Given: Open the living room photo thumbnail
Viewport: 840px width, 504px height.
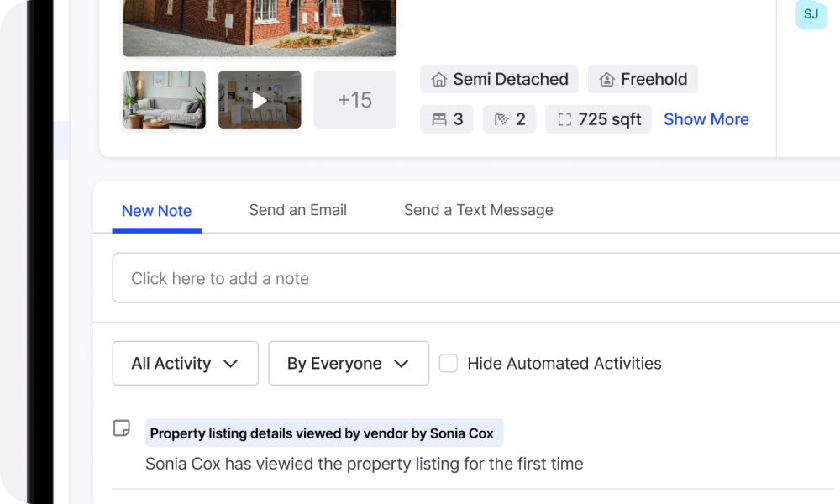Looking at the screenshot, I should coord(164,100).
